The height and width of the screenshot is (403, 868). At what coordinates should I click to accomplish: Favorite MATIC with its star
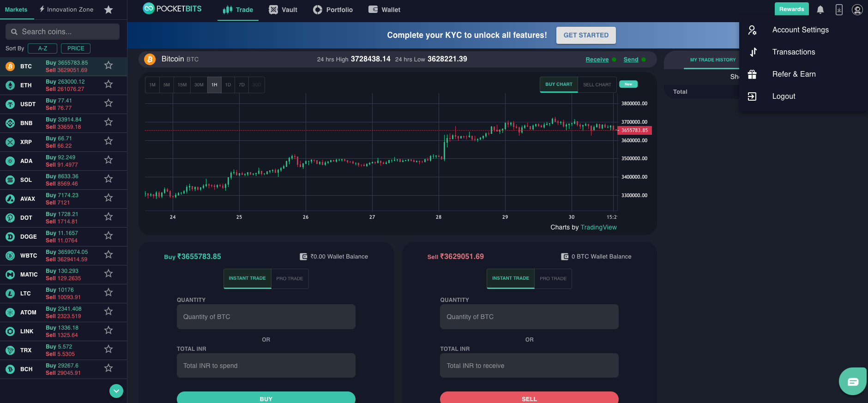108,273
